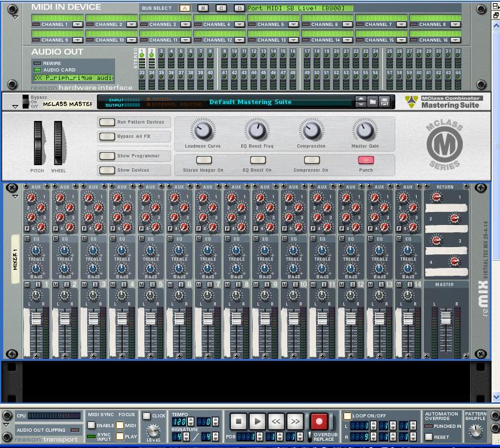Click the Pattern Shuffle knob

coord(475,430)
